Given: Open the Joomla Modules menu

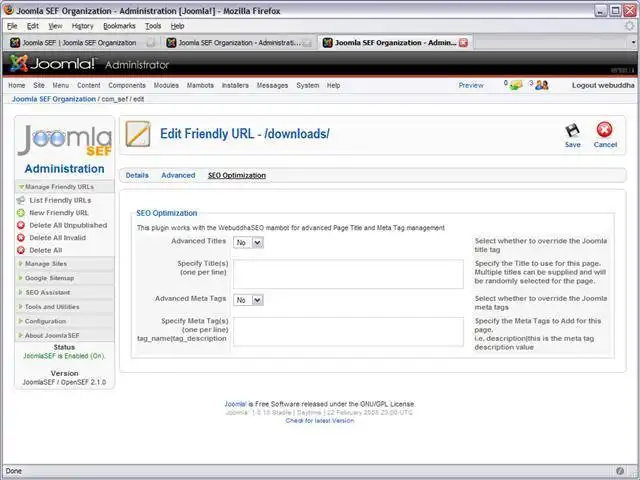Looking at the screenshot, I should (x=166, y=85).
